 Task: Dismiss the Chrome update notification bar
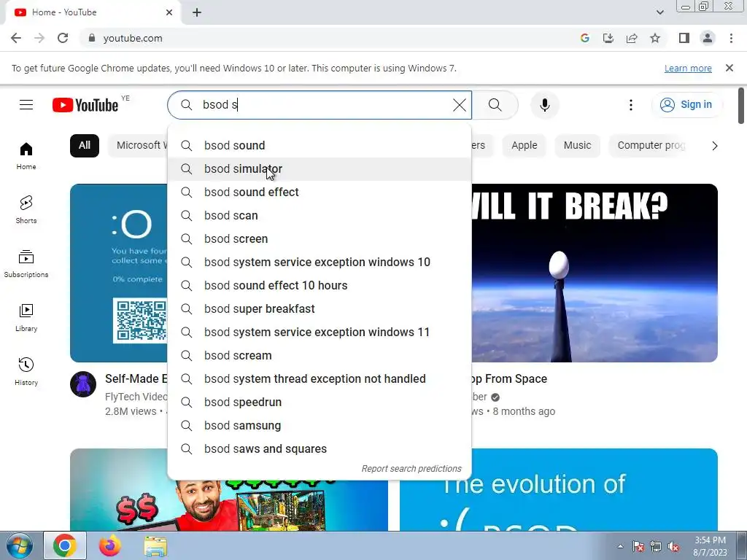pyautogui.click(x=729, y=68)
